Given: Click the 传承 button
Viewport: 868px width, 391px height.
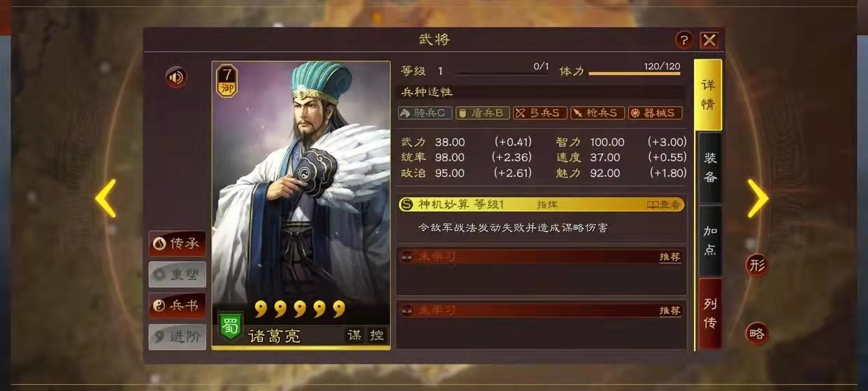Looking at the screenshot, I should [178, 243].
